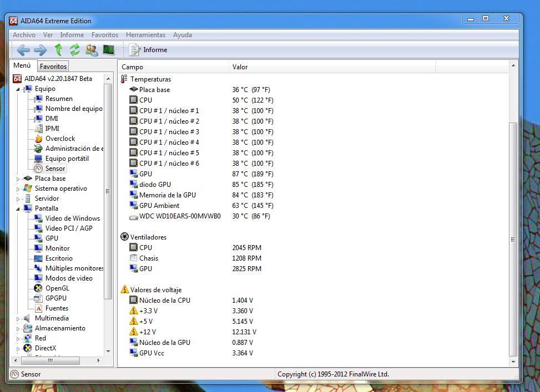
Task: Click the WDC WD10EARS-00MVWB0 drive icon
Action: (x=133, y=217)
